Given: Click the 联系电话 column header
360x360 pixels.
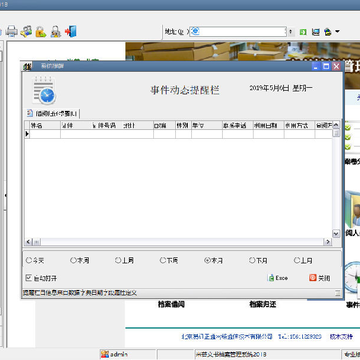Looking at the screenshot, I should pos(238,125).
